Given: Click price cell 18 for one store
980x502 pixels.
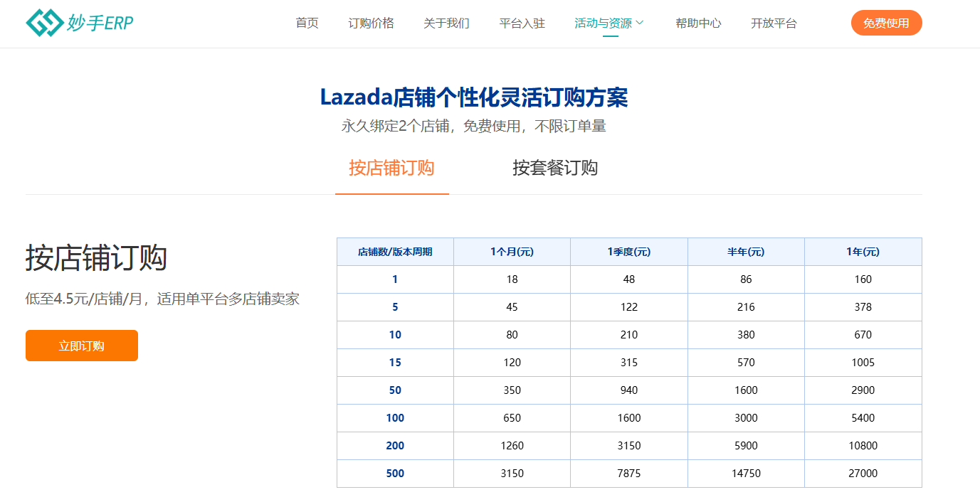Looking at the screenshot, I should point(512,279).
